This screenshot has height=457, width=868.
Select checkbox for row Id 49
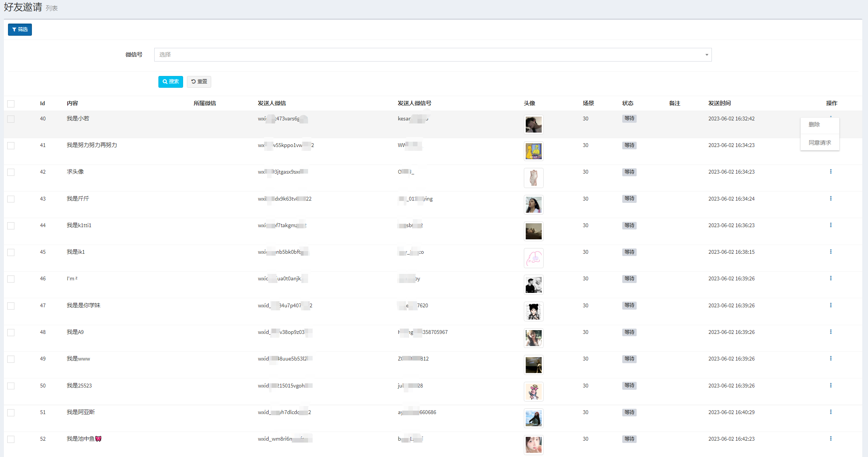11,359
